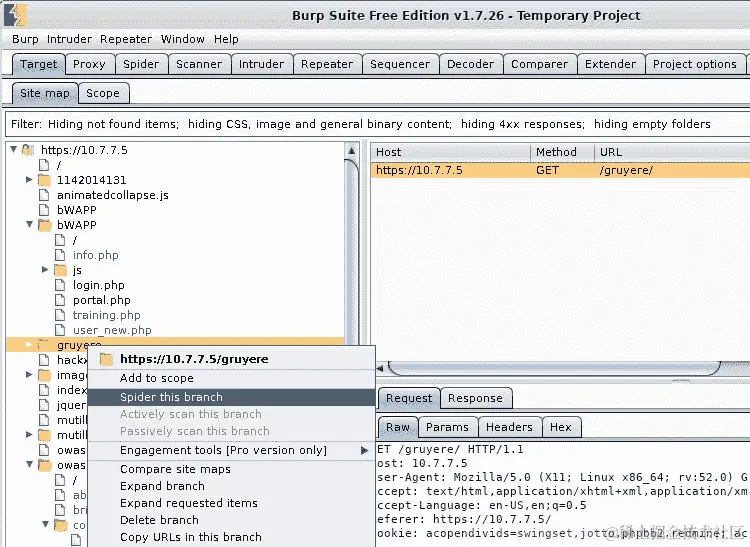
Task: Click the Burp Suite logo icon
Action: [x=14, y=15]
